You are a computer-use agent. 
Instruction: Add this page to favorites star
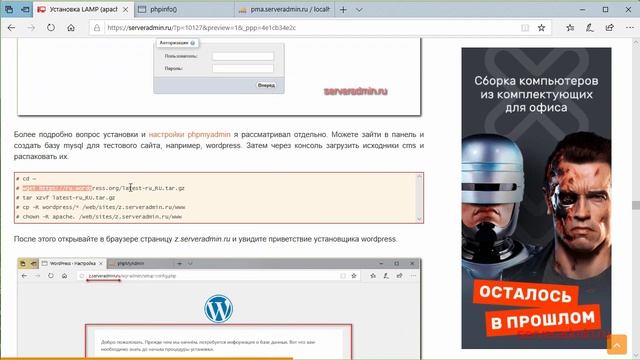541,28
